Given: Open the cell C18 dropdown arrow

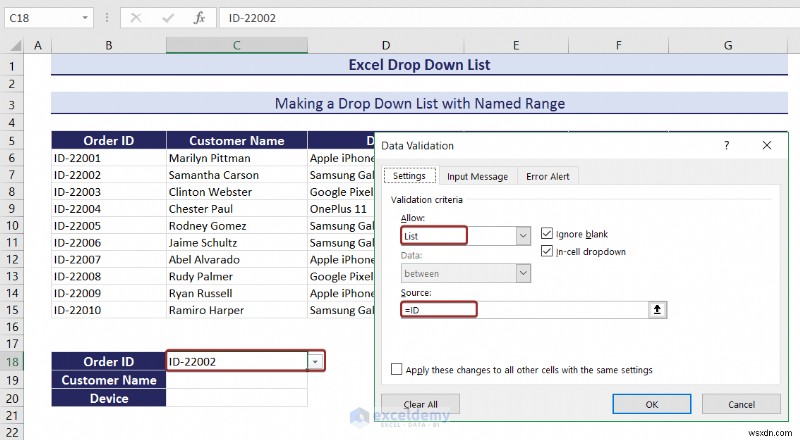Looking at the screenshot, I should tap(315, 361).
